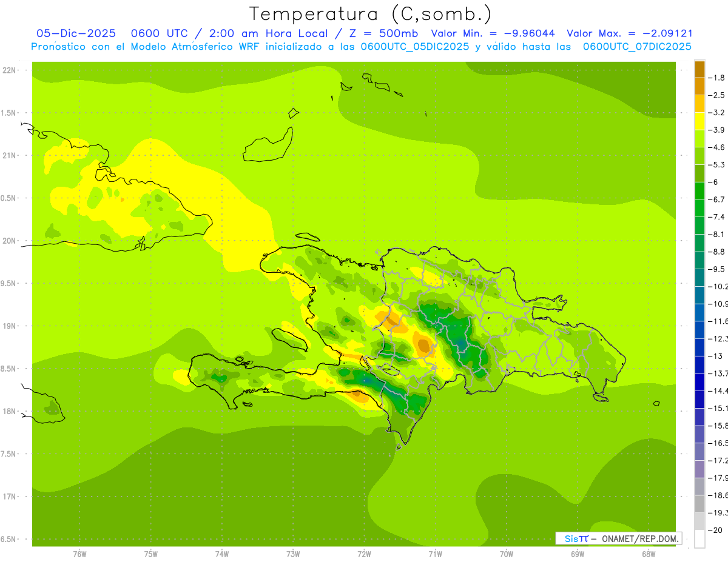Click the date 05-Dic-2025

pos(76,33)
